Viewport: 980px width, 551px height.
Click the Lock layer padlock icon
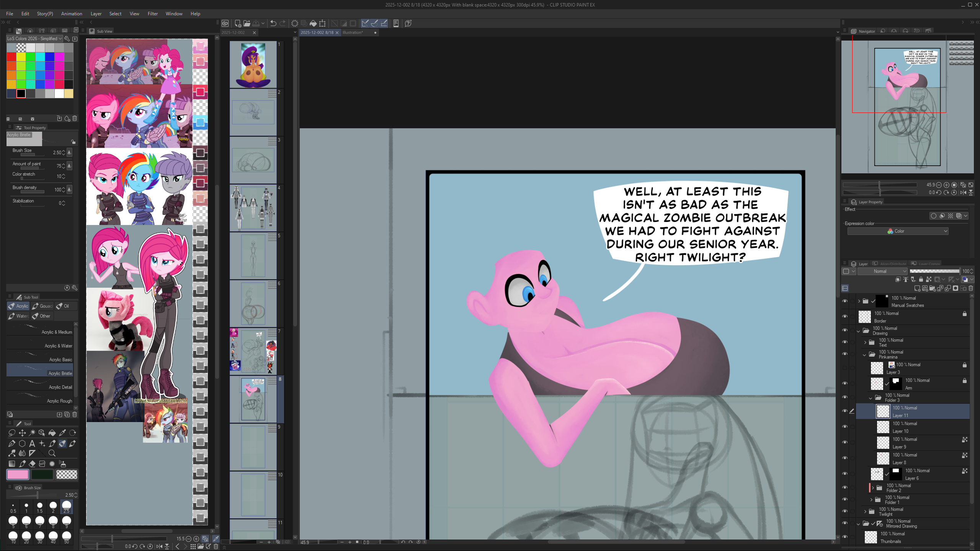pos(921,280)
